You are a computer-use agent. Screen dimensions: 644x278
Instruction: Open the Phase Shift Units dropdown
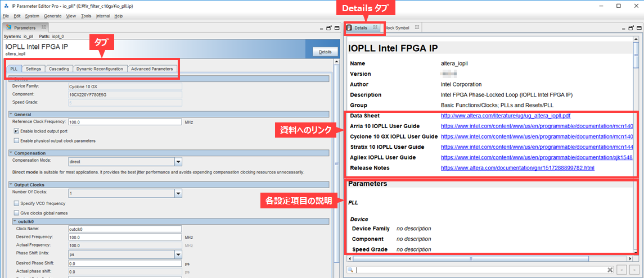point(178,254)
